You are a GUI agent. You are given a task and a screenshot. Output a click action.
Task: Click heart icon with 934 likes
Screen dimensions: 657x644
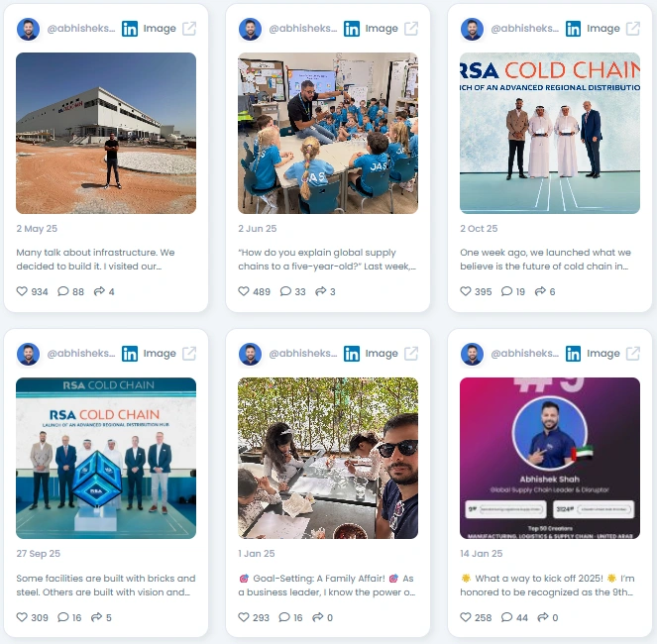tap(22, 291)
